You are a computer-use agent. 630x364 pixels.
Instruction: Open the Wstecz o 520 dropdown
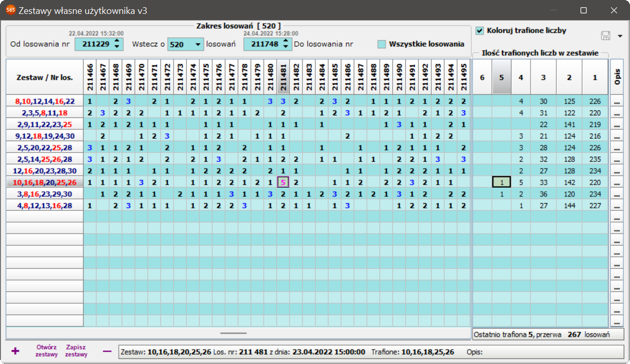(x=198, y=44)
